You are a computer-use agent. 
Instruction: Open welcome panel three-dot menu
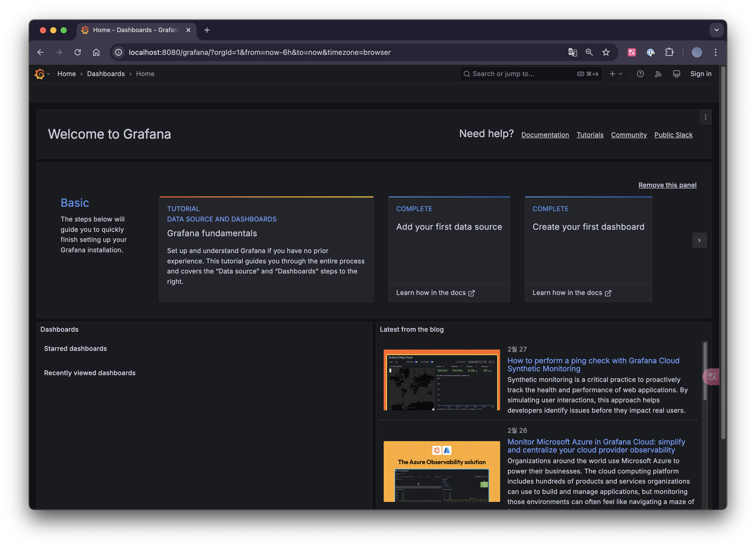[x=705, y=117]
